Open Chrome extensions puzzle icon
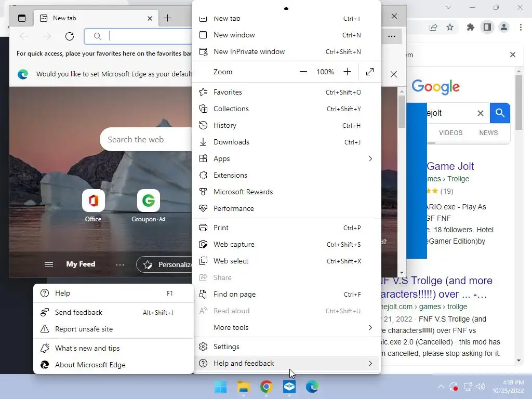 click(x=470, y=27)
